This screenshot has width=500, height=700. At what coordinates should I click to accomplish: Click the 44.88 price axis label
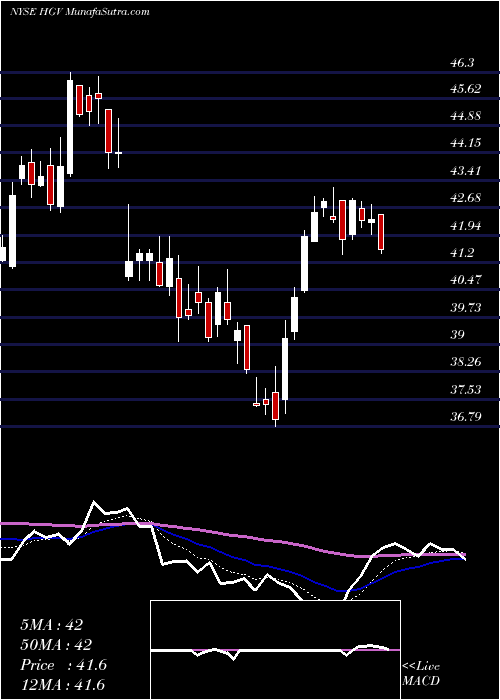(466, 116)
